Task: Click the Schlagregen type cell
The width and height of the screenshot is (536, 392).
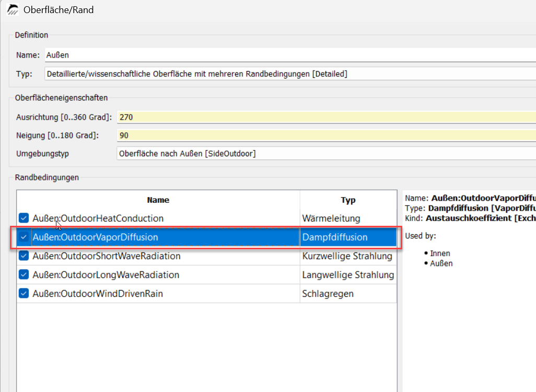Action: click(348, 294)
